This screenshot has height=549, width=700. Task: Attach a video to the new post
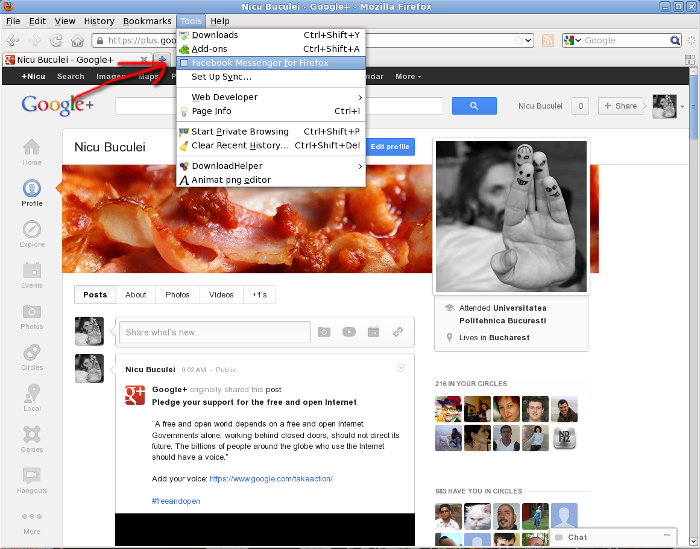349,332
